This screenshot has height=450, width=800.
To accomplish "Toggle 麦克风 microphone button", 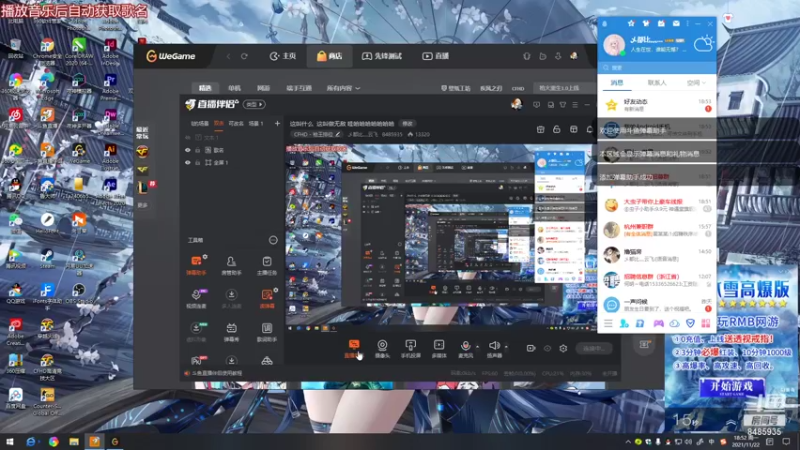I will [465, 349].
